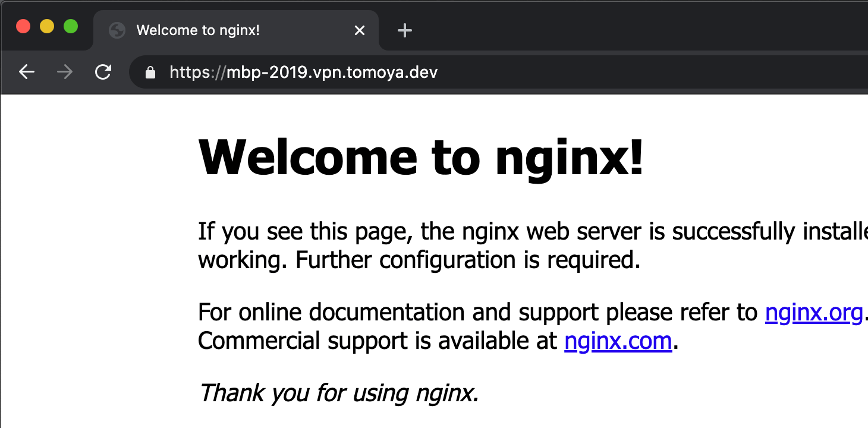The width and height of the screenshot is (868, 428).
Task: Click the italic thank-you message text
Action: coord(340,392)
